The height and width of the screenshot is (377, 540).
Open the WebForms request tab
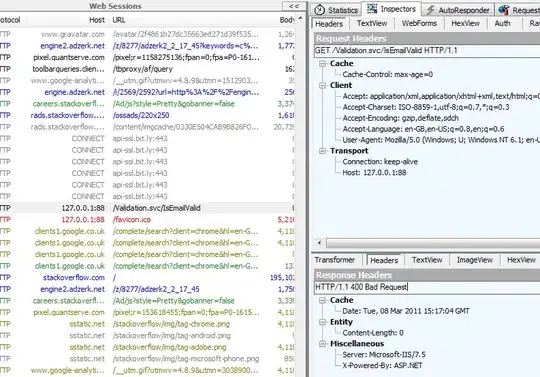click(419, 23)
